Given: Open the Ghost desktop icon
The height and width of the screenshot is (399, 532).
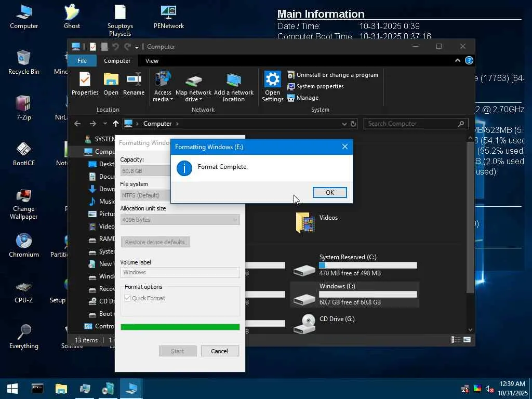Looking at the screenshot, I should (72, 17).
